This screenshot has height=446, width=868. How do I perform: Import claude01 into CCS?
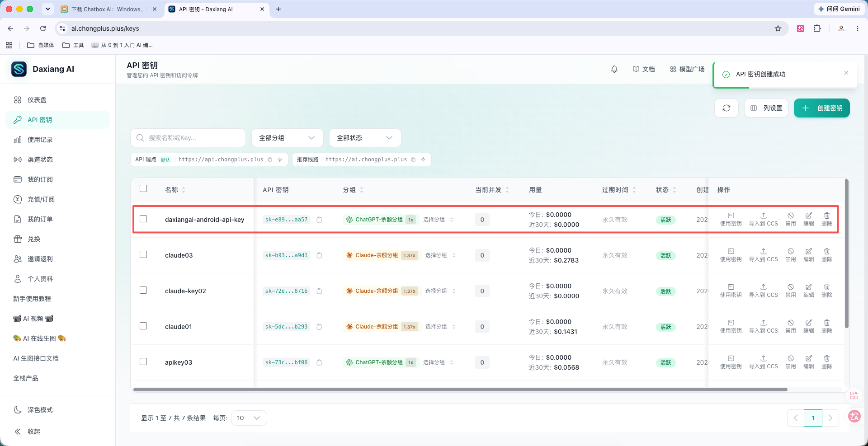(x=763, y=326)
